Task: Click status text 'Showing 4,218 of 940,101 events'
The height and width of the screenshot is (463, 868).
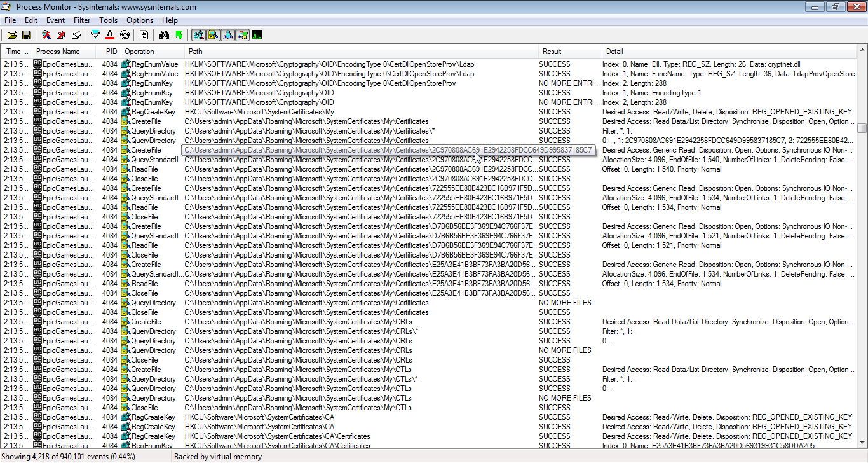Action: 69,457
